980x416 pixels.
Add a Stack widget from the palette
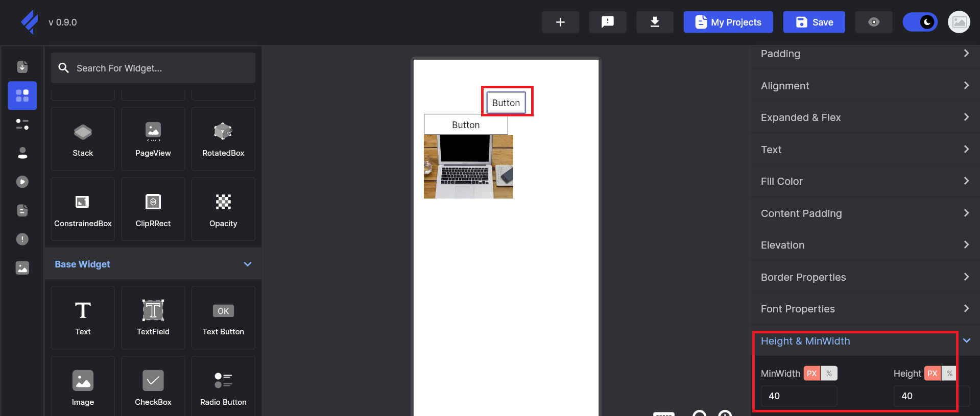(83, 139)
